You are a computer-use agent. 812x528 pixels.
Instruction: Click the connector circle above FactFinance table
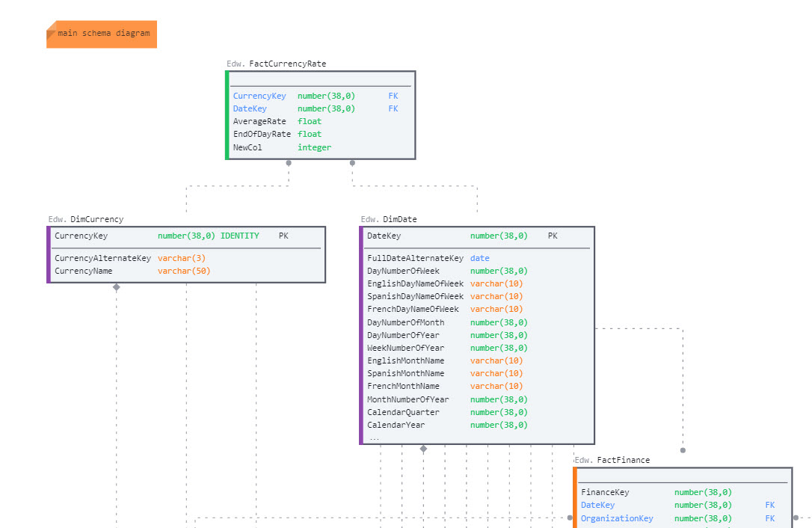point(683,450)
